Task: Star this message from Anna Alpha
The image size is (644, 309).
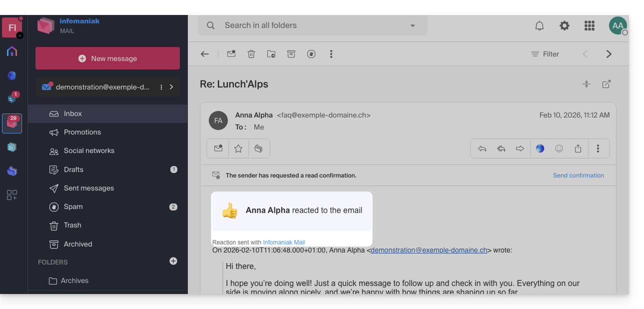Action: coord(238,148)
